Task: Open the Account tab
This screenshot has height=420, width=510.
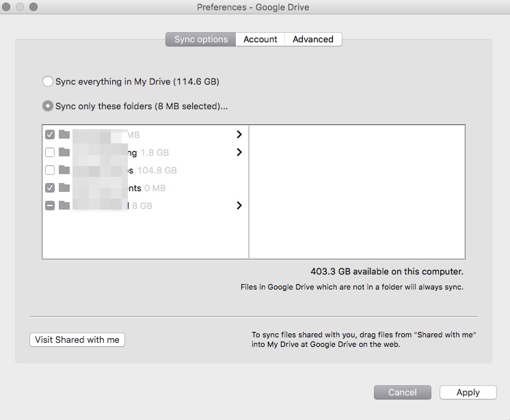Action: click(x=260, y=40)
